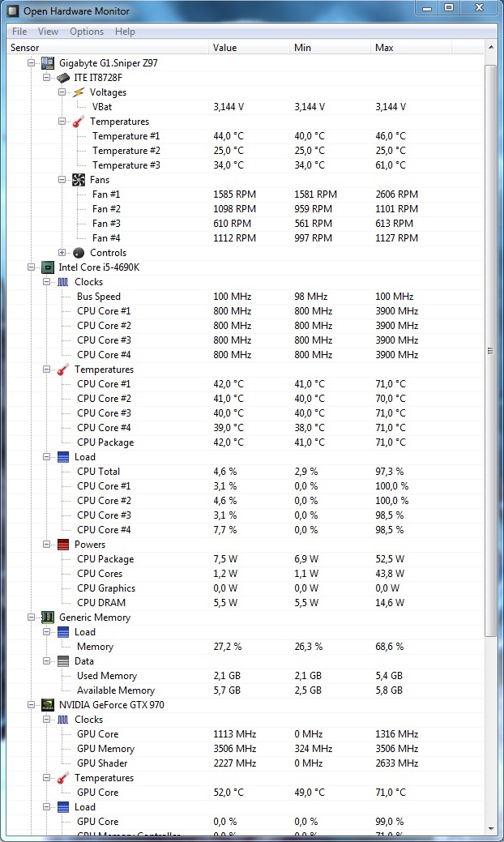Select the Bus Speed row
This screenshot has width=504, height=842.
245,297
